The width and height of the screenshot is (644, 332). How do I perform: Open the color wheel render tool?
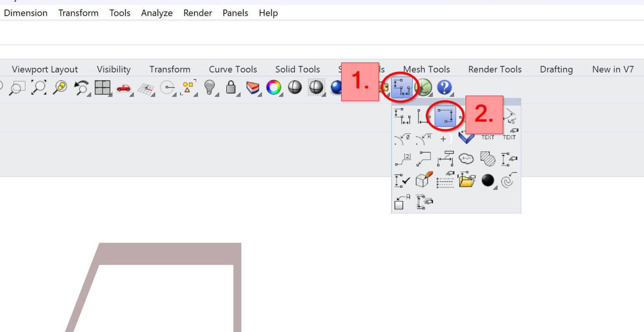[x=274, y=88]
